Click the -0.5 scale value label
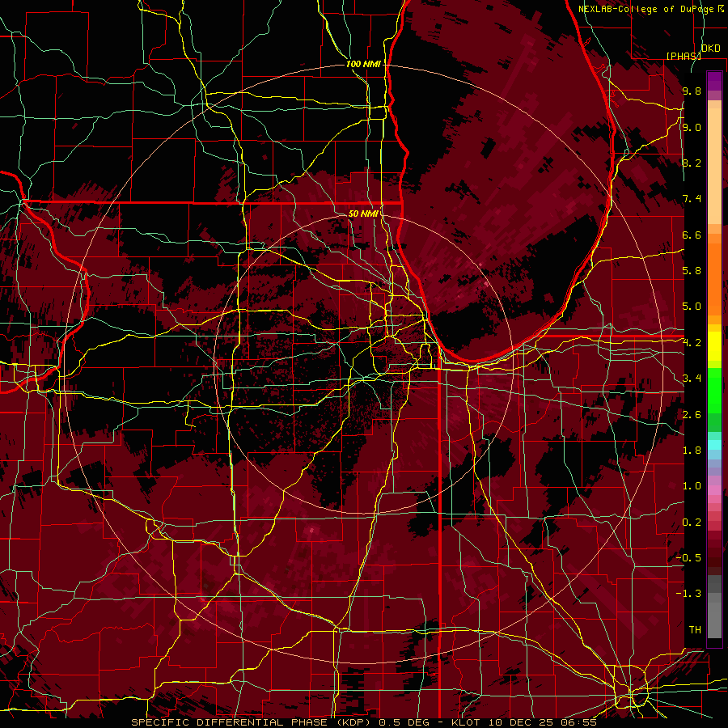Image resolution: width=728 pixels, height=728 pixels. click(x=688, y=558)
